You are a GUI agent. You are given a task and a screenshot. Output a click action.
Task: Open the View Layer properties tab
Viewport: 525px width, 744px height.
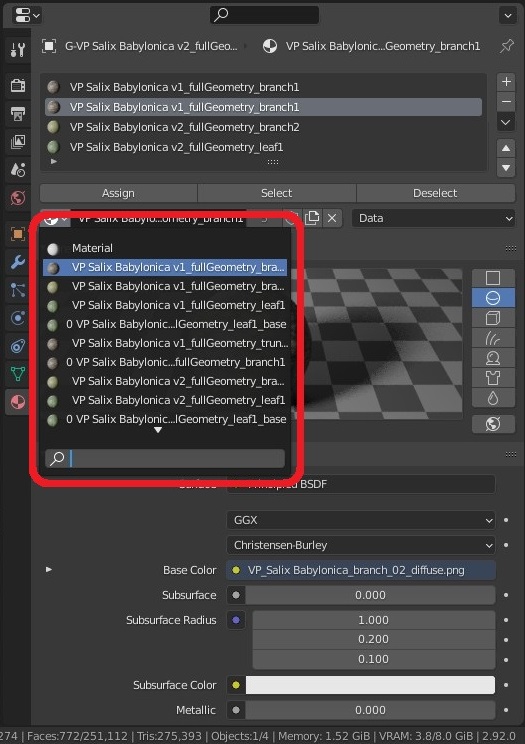(18, 142)
